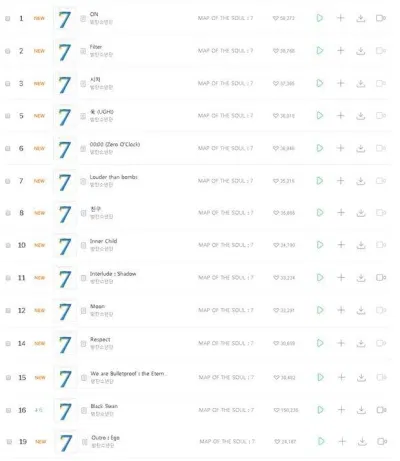This screenshot has width=400, height=461.
Task: Open album link in Filter row
Action: 226,51
